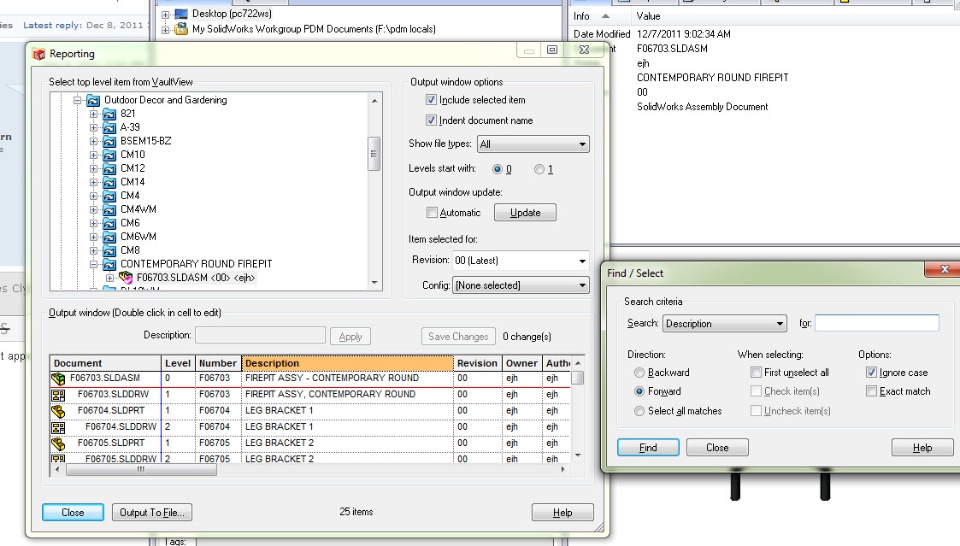This screenshot has width=960, height=546.
Task: Collapse the Outdoor Decor and Gardening tree node
Action: coord(77,100)
